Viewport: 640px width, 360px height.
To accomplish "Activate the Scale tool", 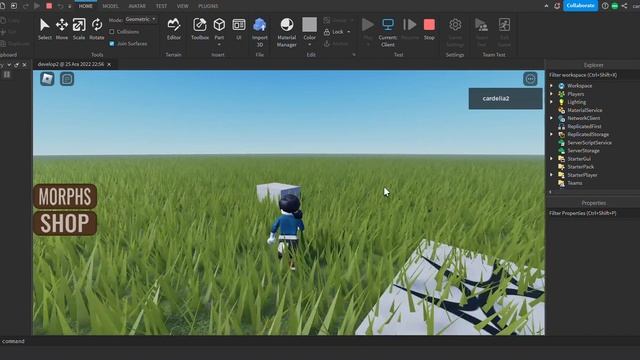I will [x=79, y=29].
